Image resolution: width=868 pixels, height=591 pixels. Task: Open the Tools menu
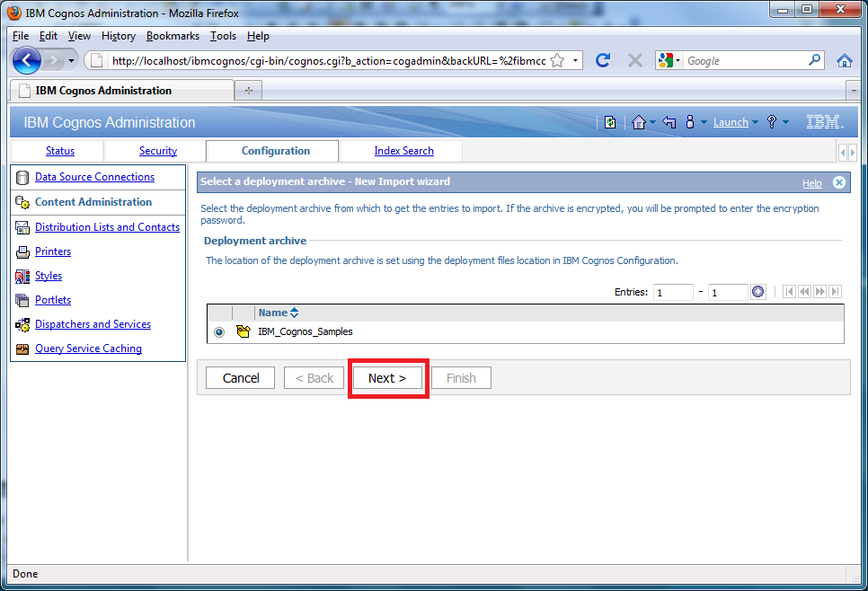(223, 36)
